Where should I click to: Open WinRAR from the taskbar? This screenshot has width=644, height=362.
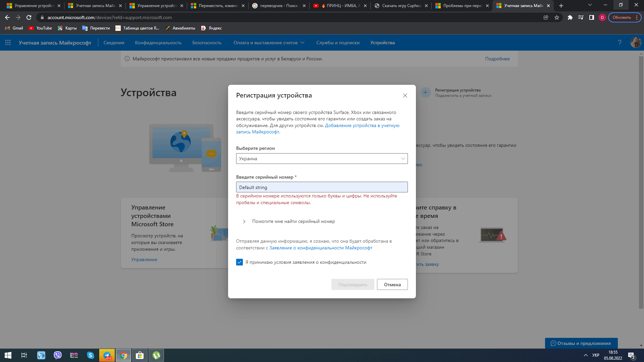74,355
